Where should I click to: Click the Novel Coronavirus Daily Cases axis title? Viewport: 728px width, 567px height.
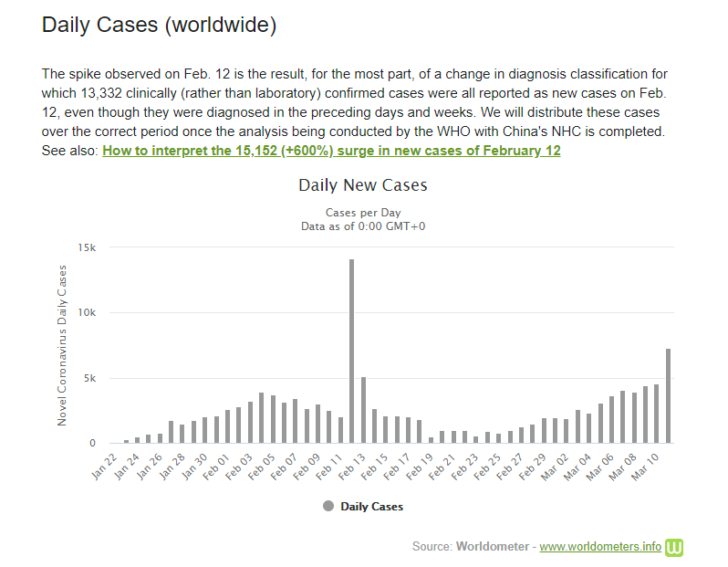62,345
